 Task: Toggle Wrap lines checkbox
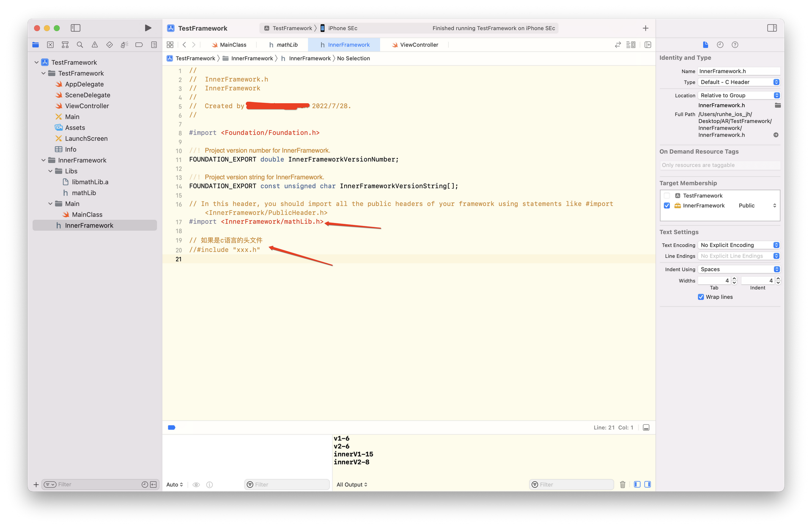coord(701,297)
